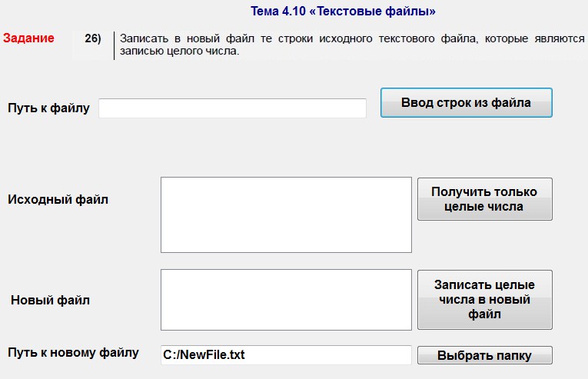The height and width of the screenshot is (379, 588).
Task: Select the field containing C:/NewFile.txt
Action: tap(286, 355)
